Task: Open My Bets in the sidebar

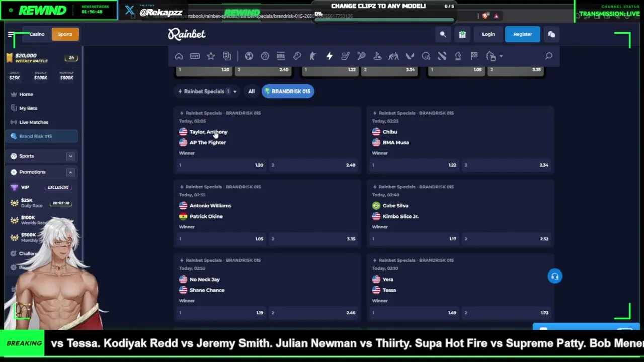Action: click(28, 108)
